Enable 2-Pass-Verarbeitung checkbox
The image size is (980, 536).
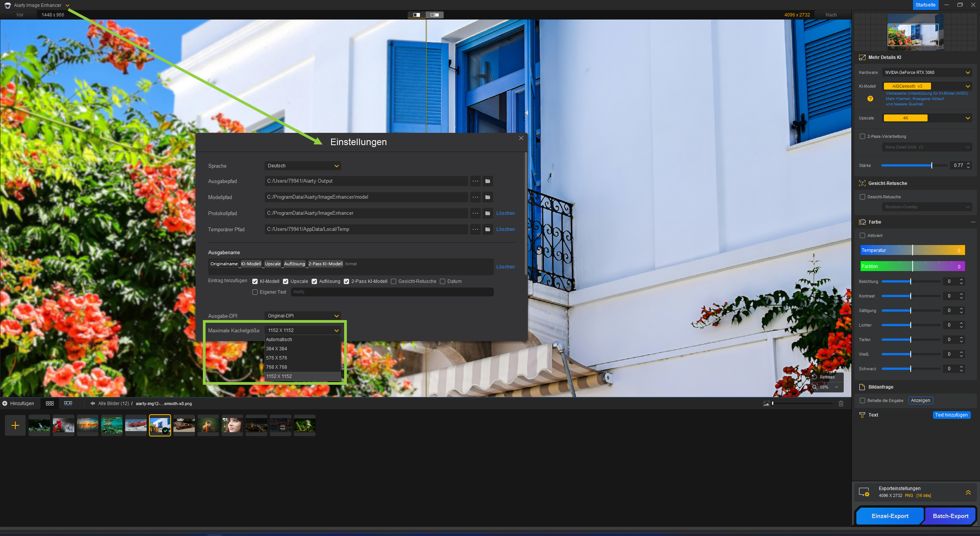pyautogui.click(x=862, y=136)
